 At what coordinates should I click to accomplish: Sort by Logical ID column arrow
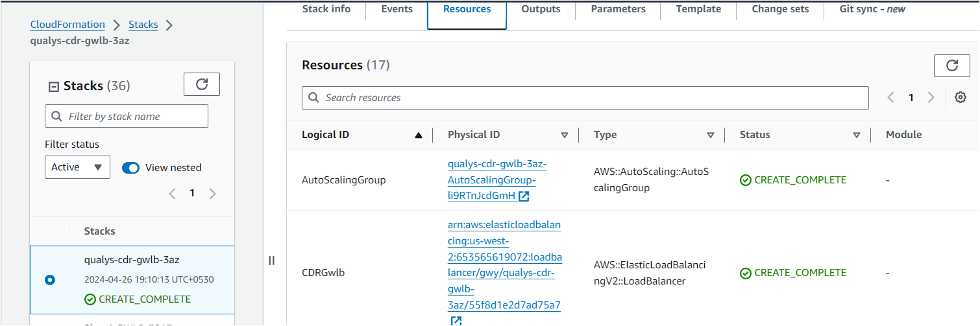419,135
